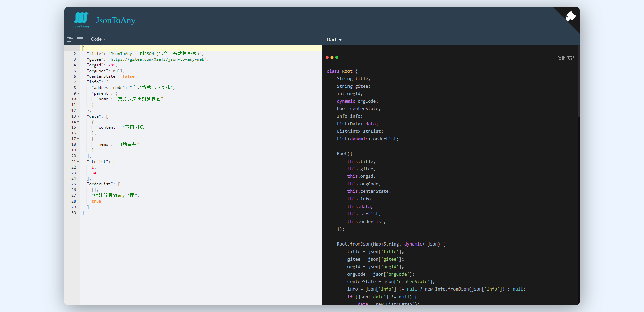Click "List<dynamic> orderList;" in output
This screenshot has height=312, width=644.
pyautogui.click(x=368, y=139)
